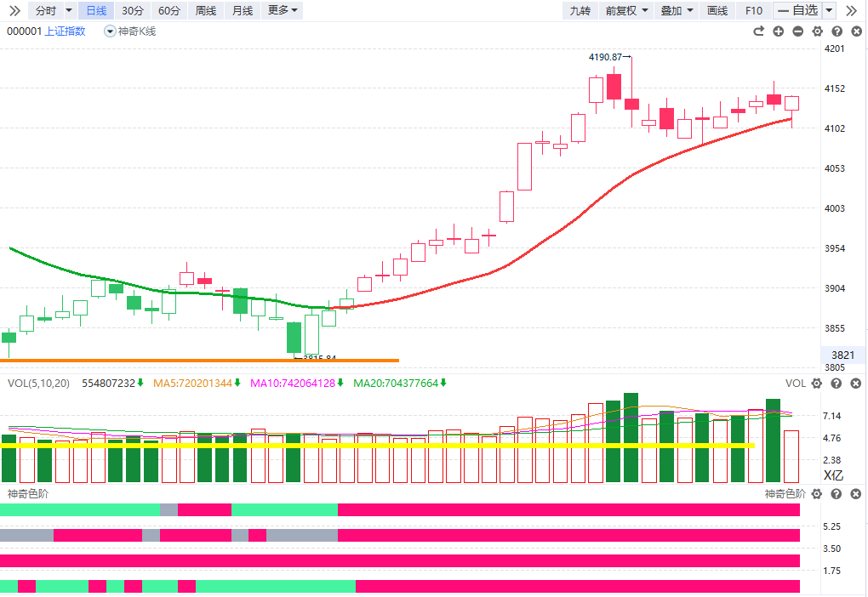Switch to 30分 minute chart tab
Screen dimensions: 868x597
point(132,10)
